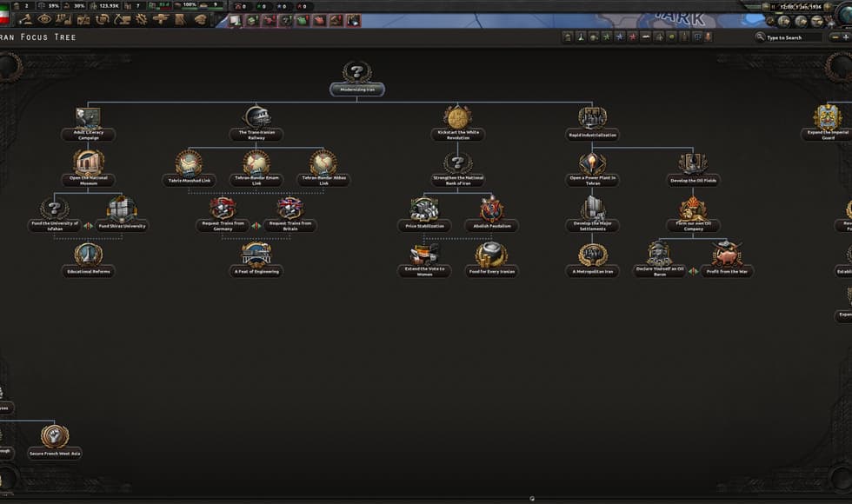The width and height of the screenshot is (852, 504).
Task: Toggle the red star focus filter
Action: point(633,36)
